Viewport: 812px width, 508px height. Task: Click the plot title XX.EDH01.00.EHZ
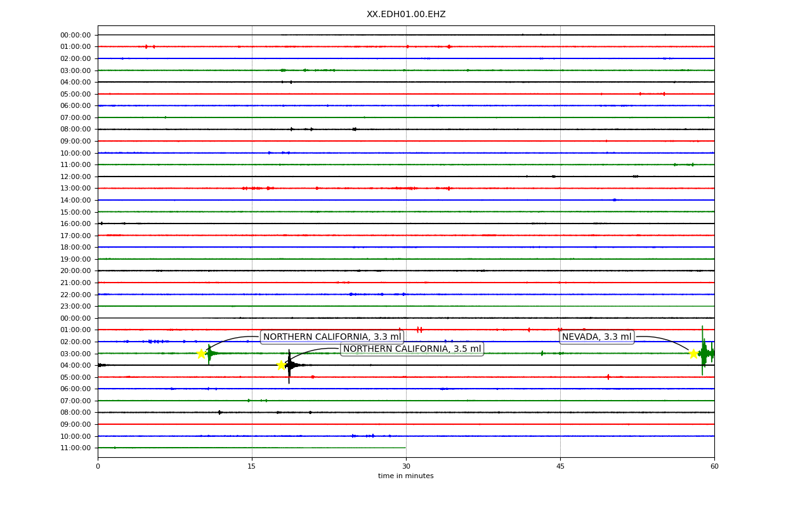point(406,15)
